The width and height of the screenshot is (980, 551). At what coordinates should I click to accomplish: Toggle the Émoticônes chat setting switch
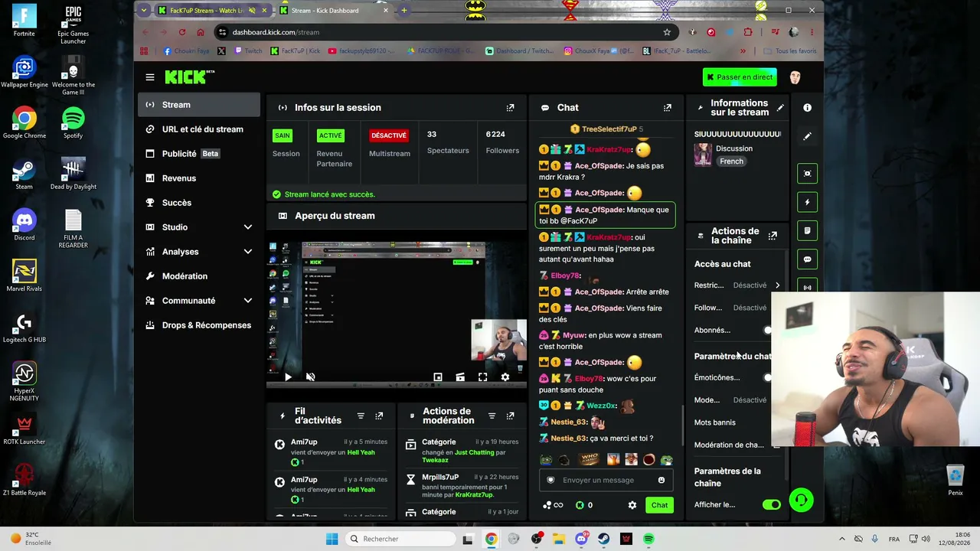tap(768, 378)
